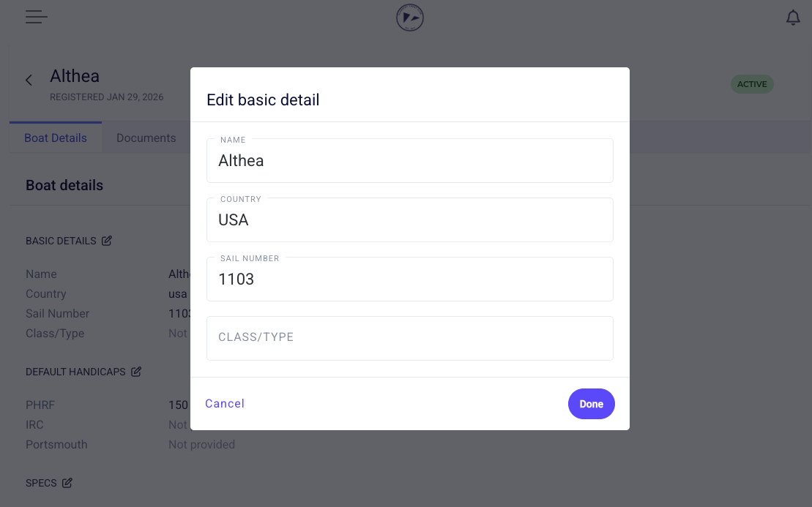Click the sailing club logo
This screenshot has width=812, height=507.
(x=409, y=18)
